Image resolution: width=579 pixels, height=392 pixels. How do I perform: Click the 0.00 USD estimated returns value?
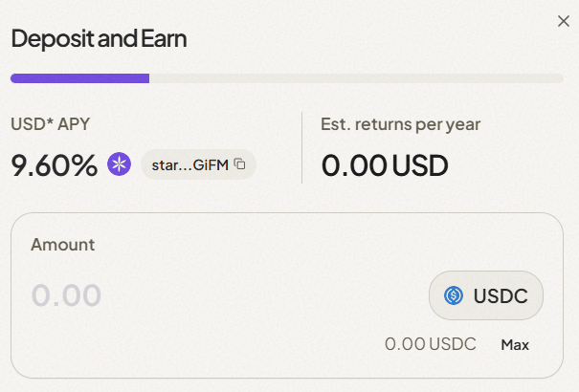[x=385, y=165]
